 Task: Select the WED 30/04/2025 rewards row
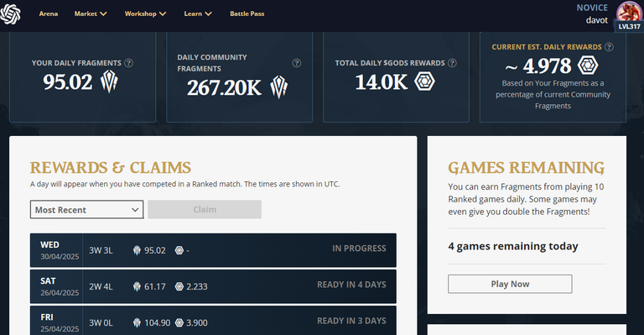tap(213, 250)
